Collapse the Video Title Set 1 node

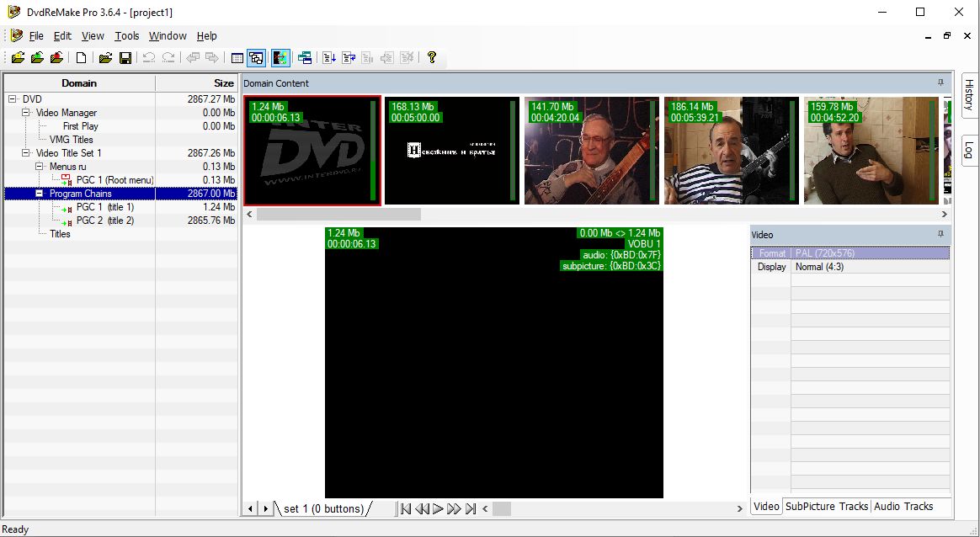(x=25, y=153)
